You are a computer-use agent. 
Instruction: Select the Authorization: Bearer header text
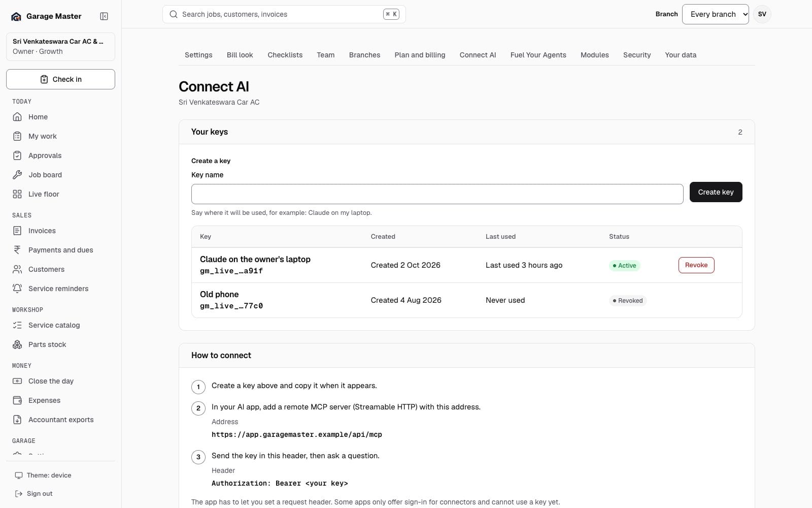pos(280,484)
